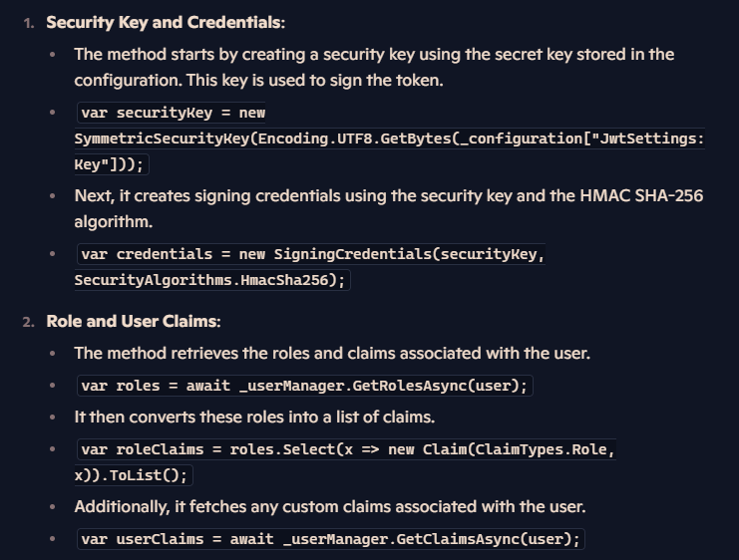Image resolution: width=739 pixels, height=560 pixels.
Task: Click the 'Role and User Claims' heading
Action: [134, 321]
